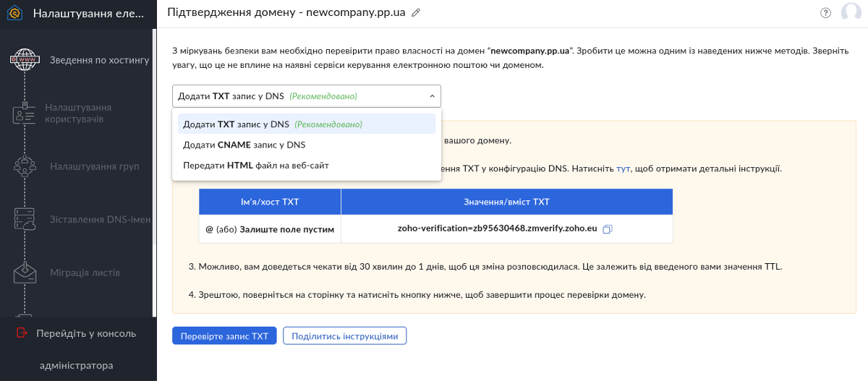
Task: Click the 'Поділитись інструкціями' button
Action: tap(345, 336)
